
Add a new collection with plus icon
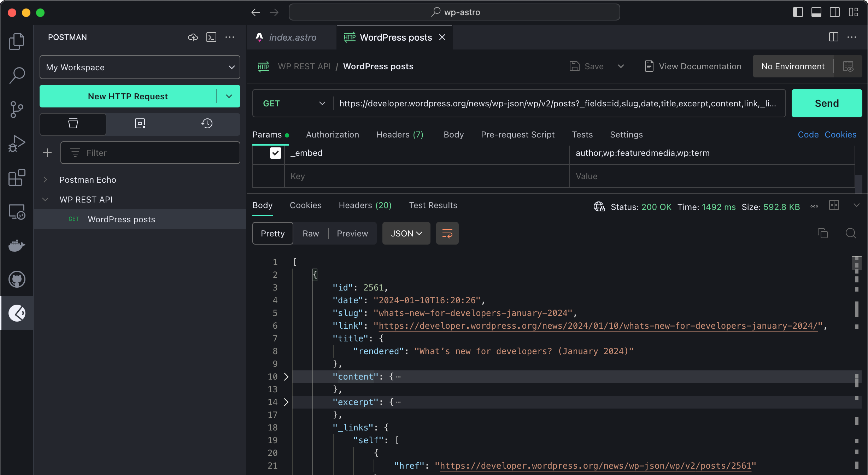point(47,153)
